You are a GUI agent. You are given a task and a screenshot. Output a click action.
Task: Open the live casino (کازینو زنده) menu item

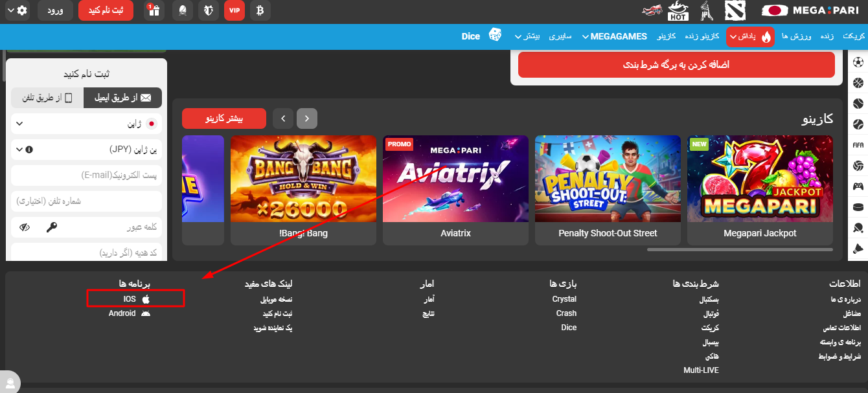click(702, 36)
